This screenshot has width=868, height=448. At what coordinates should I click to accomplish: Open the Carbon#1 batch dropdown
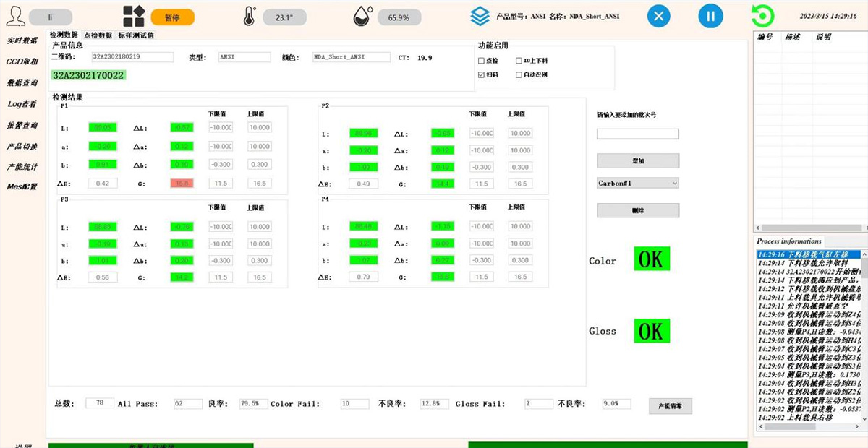[638, 184]
